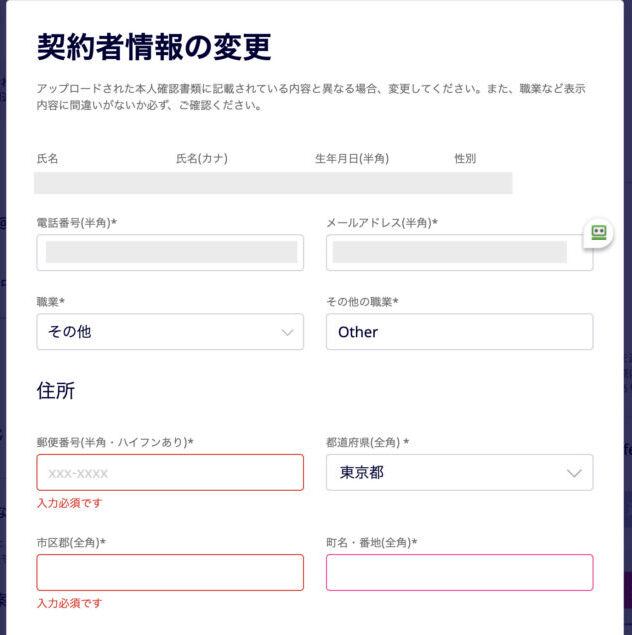Click the 氏名(カナ) label
This screenshot has width=632, height=635.
(x=202, y=158)
